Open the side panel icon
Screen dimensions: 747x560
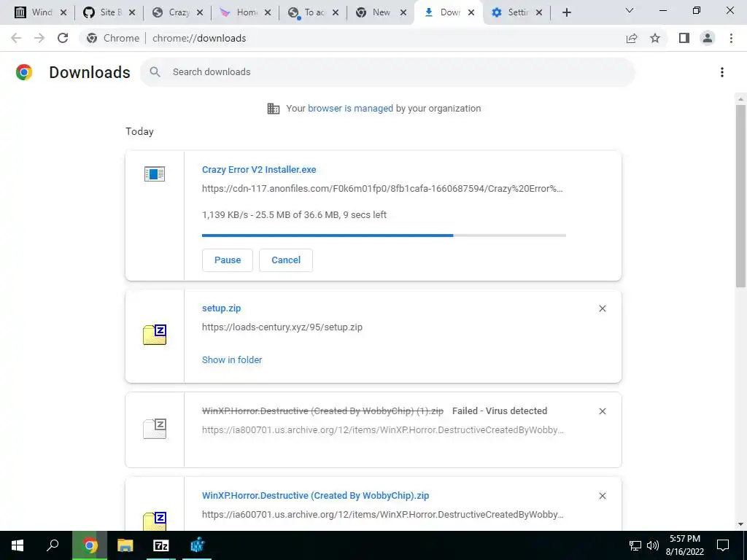[684, 38]
